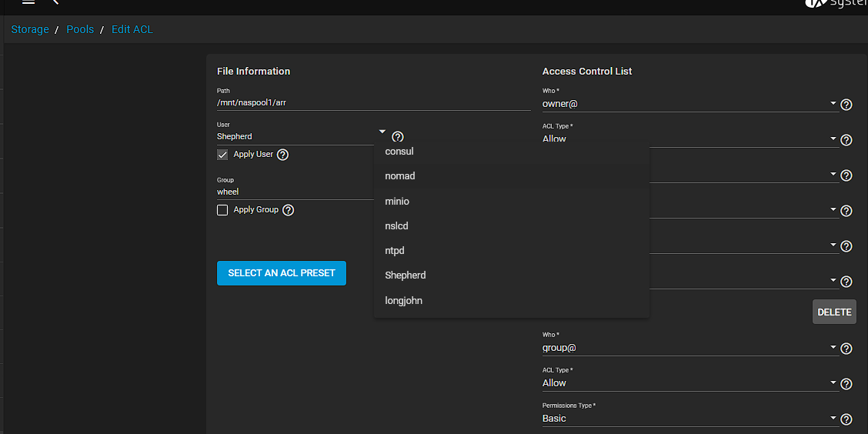This screenshot has height=434, width=868.
Task: Show help for first ACL Type field
Action: point(846,140)
